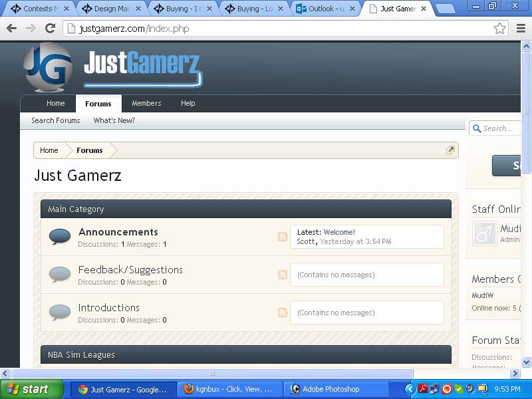
Task: Reload the justgamerz.com page
Action: coord(51,28)
